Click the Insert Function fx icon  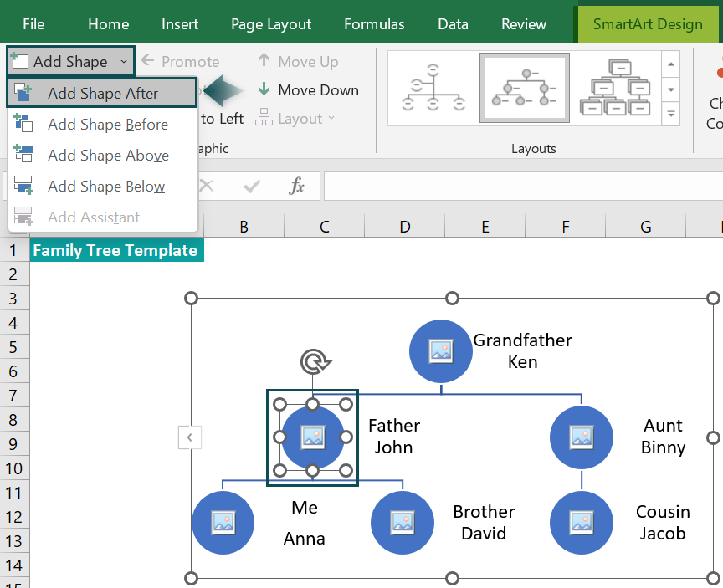[296, 187]
